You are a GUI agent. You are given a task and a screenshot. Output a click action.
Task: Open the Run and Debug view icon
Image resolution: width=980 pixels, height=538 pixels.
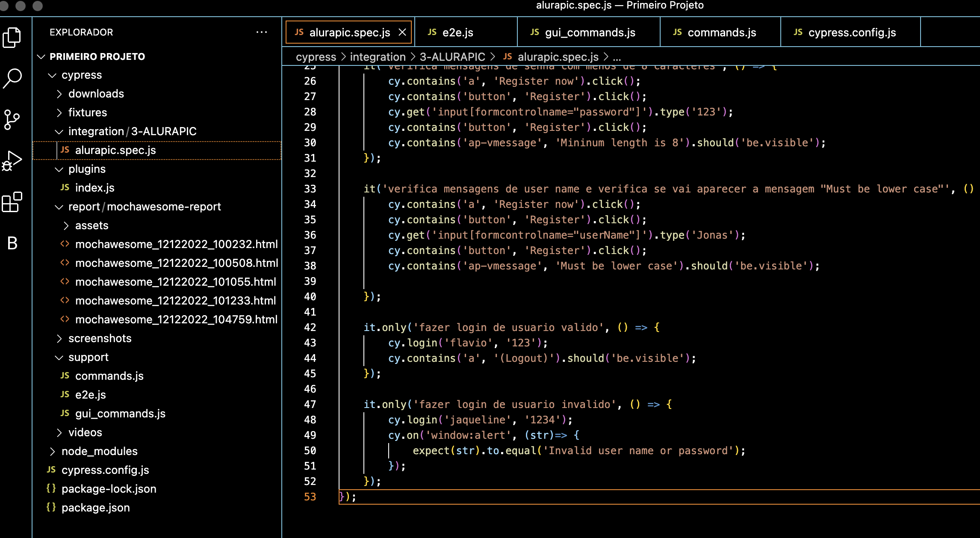[x=12, y=161]
